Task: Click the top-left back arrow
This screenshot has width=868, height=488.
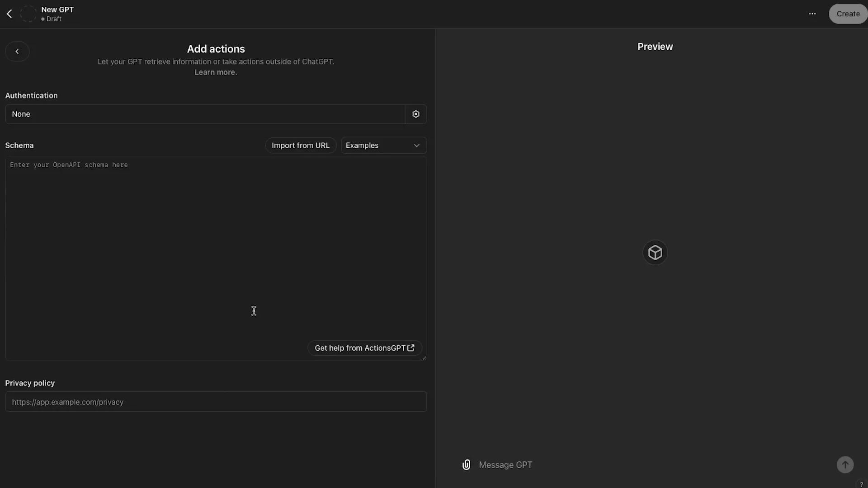Action: (9, 14)
